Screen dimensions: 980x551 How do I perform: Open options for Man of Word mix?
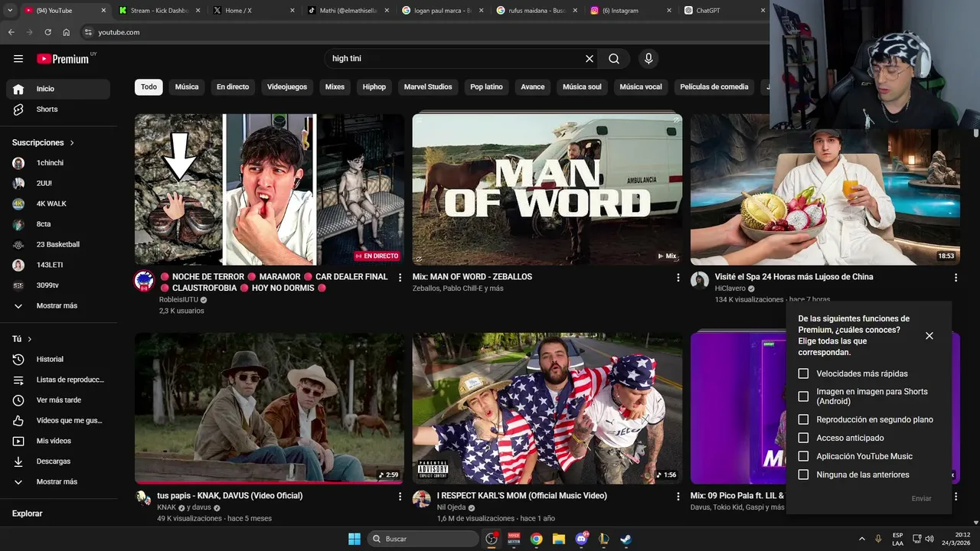(678, 278)
